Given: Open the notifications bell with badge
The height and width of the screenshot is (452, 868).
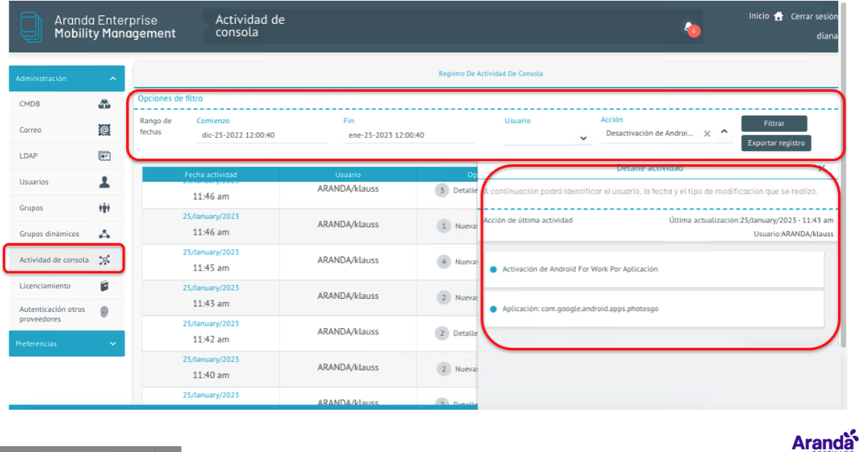Looking at the screenshot, I should point(690,28).
